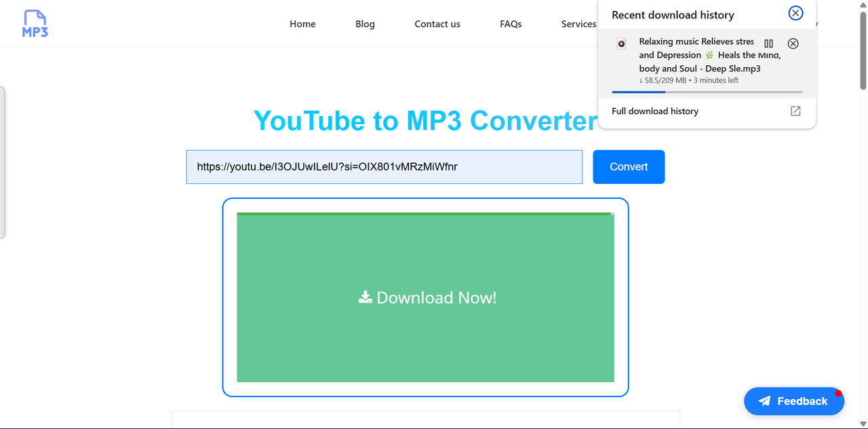
Task: Click the download arrow icon in Download Now
Action: [366, 297]
